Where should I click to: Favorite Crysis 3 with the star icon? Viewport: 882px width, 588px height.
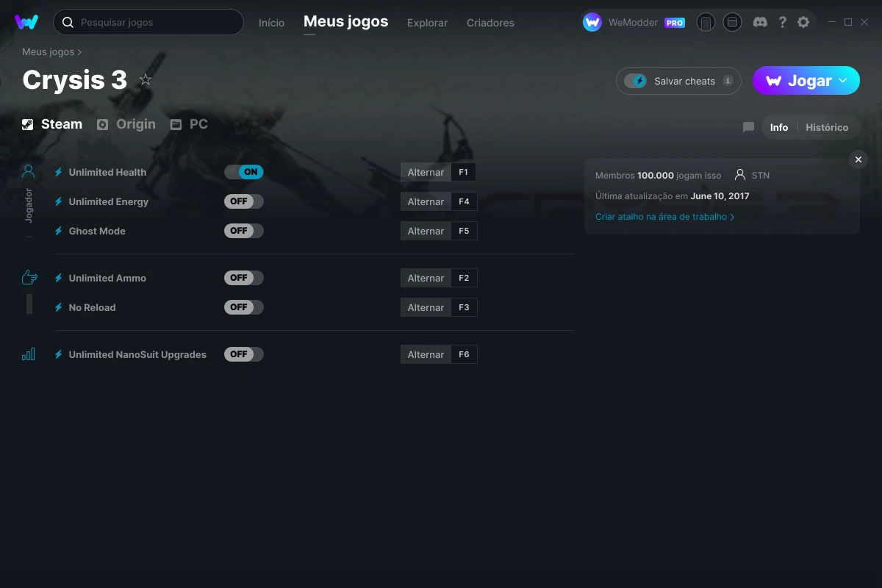tap(146, 79)
